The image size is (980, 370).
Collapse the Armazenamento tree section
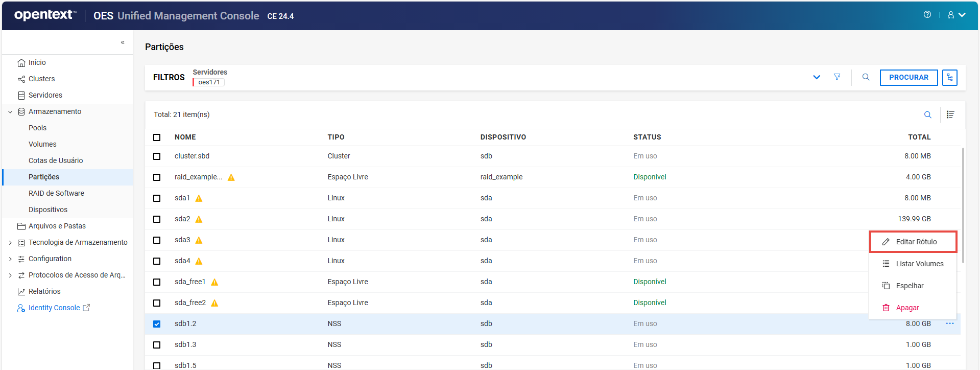point(10,112)
